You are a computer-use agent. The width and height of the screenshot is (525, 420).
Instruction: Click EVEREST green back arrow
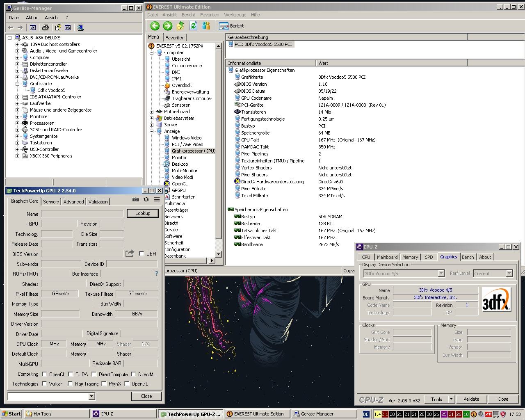tap(155, 26)
